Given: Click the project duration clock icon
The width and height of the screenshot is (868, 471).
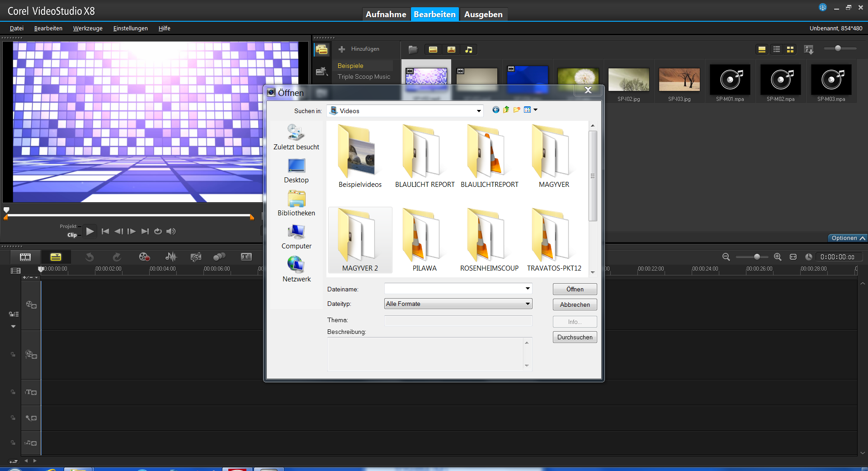Looking at the screenshot, I should coord(809,257).
